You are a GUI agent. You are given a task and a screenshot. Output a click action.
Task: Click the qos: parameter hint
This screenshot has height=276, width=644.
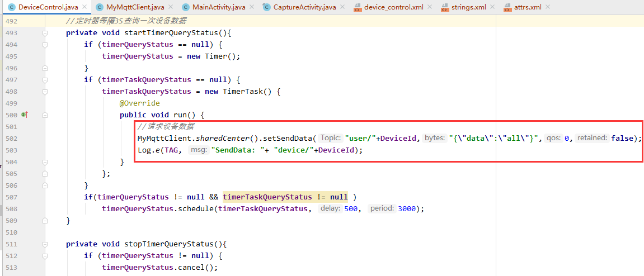click(x=554, y=138)
